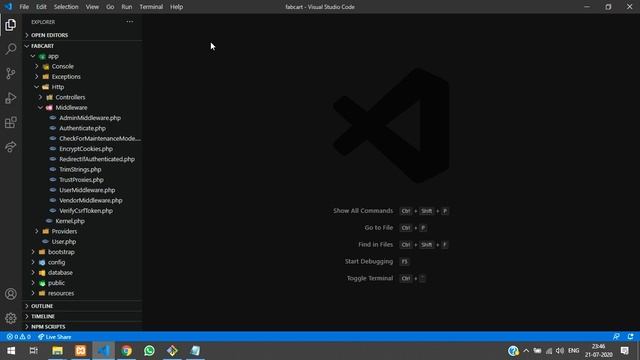640x360 pixels.
Task: Expand the Console folder
Action: (82, 66)
